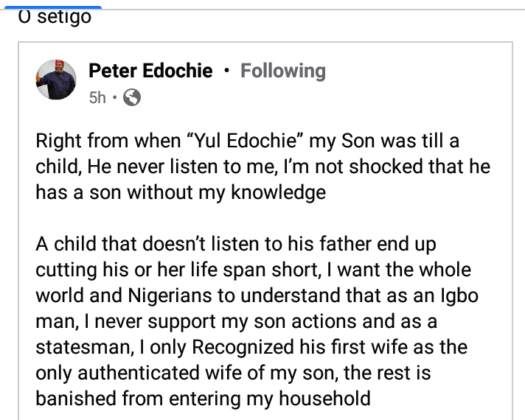Open Peter Edochie's profile picture
This screenshot has height=420, width=525.
(56, 80)
